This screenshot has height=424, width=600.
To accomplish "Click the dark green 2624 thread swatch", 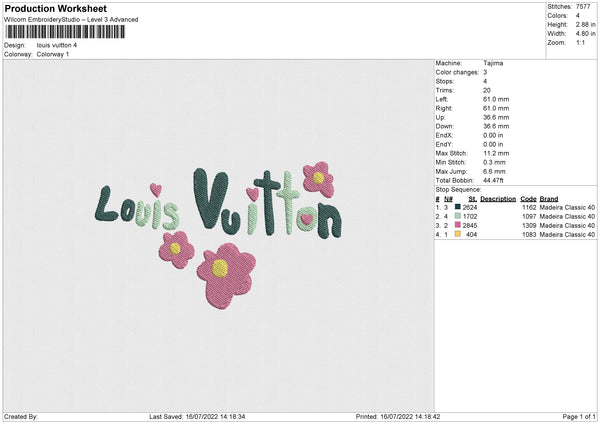I will click(x=458, y=207).
